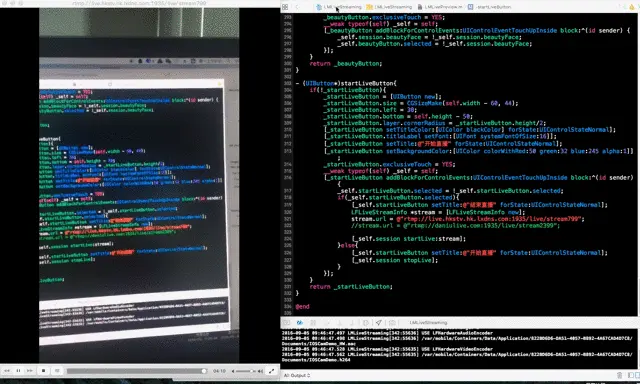Click the simulate location arrow icon

click(x=379, y=322)
